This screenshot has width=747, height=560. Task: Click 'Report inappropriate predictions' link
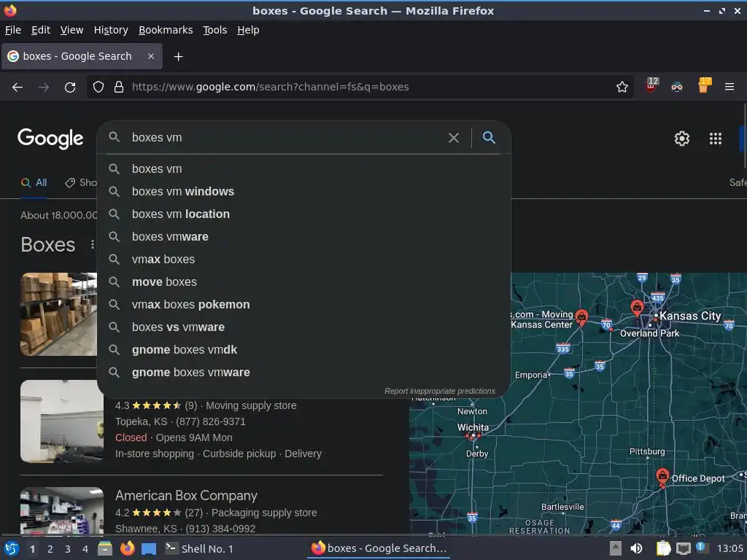(439, 391)
